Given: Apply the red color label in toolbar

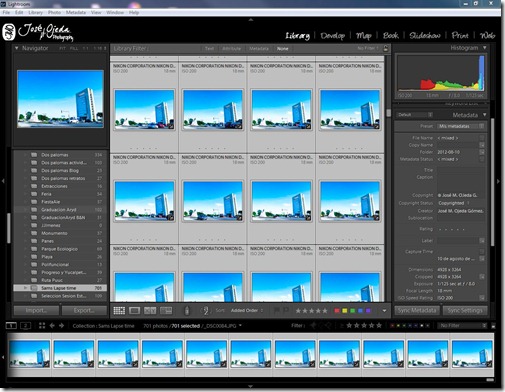Looking at the screenshot, I should (337, 311).
